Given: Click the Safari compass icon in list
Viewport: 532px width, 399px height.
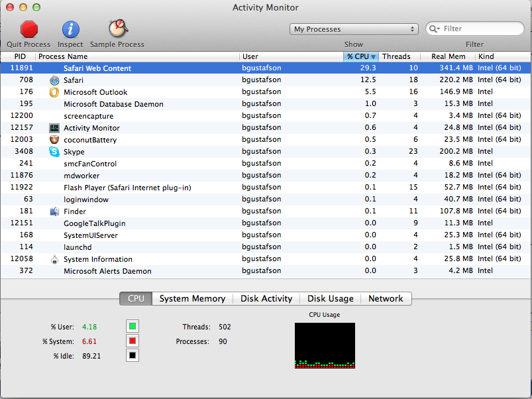Looking at the screenshot, I should [x=54, y=80].
